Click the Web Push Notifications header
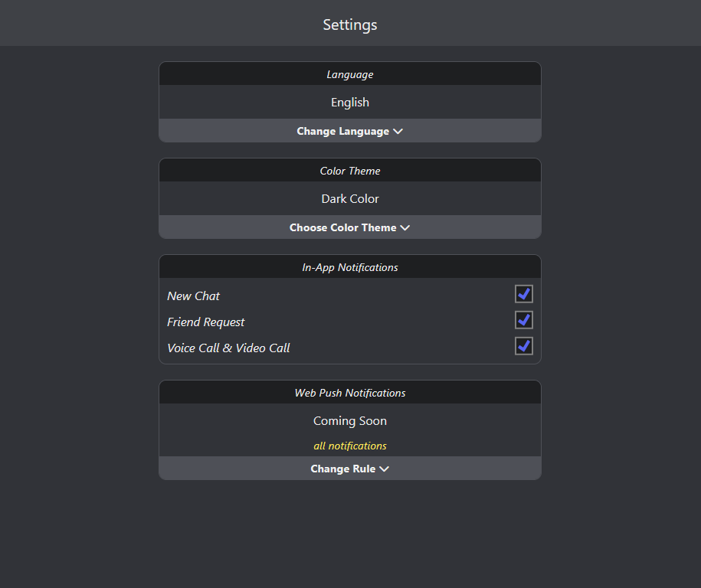The height and width of the screenshot is (588, 701). pos(350,393)
